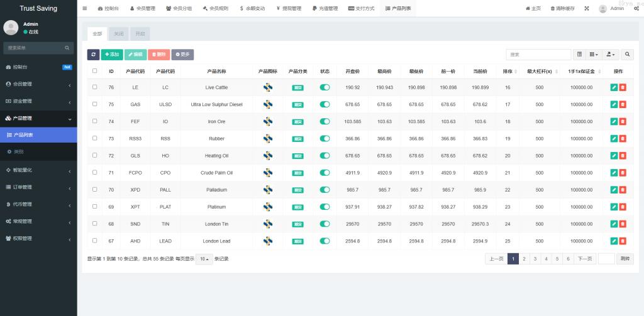Image resolution: width=644 pixels, height=316 pixels.
Task: Edit the Live Cattle row with pencil icon
Action: (x=614, y=87)
